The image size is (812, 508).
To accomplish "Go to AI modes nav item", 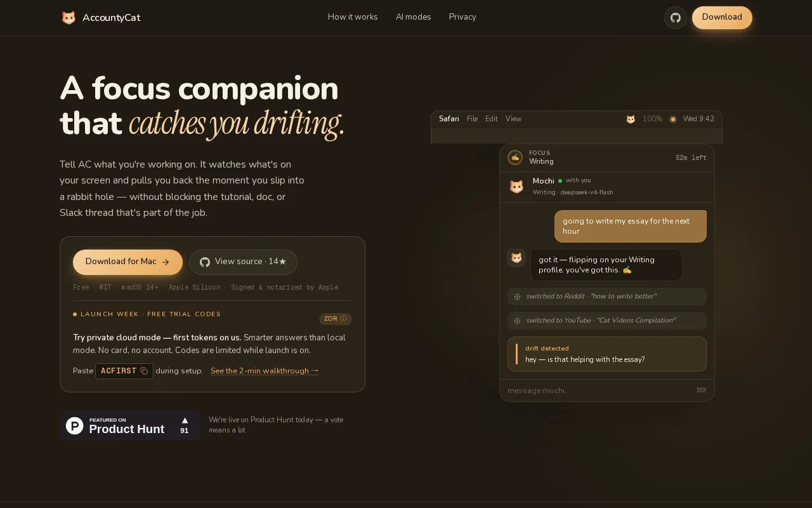I will pos(413,17).
